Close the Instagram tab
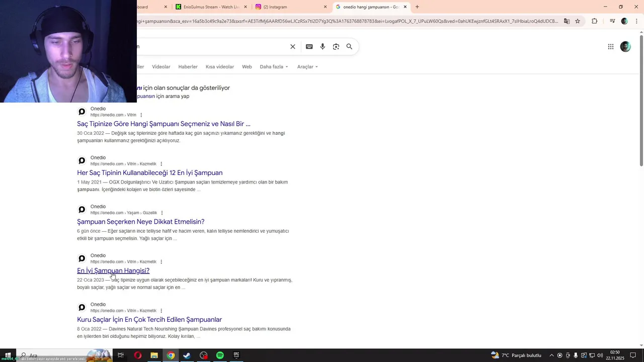This screenshot has height=362, width=644. click(x=325, y=7)
